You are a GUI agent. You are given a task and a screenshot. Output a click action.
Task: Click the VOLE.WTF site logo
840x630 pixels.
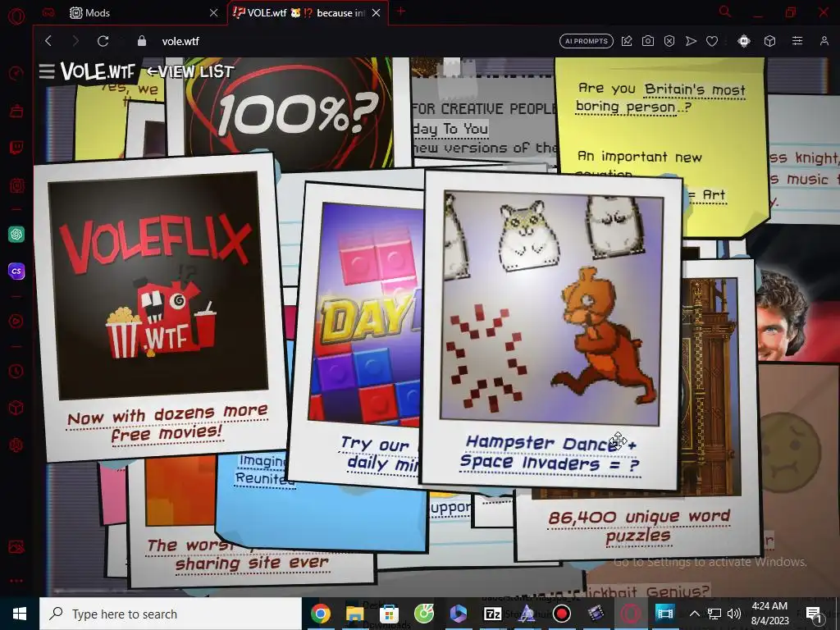coord(98,71)
